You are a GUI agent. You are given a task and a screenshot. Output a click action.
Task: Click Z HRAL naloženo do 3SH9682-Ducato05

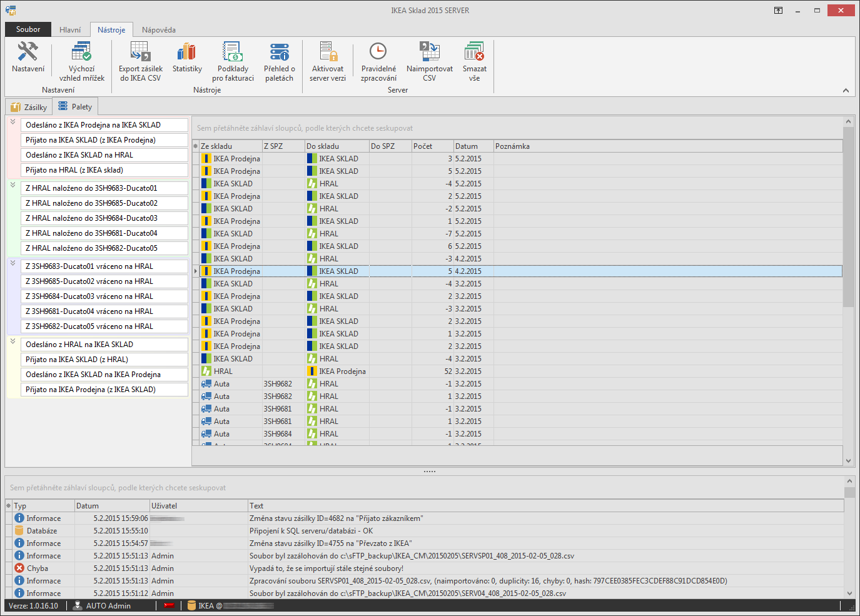click(x=104, y=248)
